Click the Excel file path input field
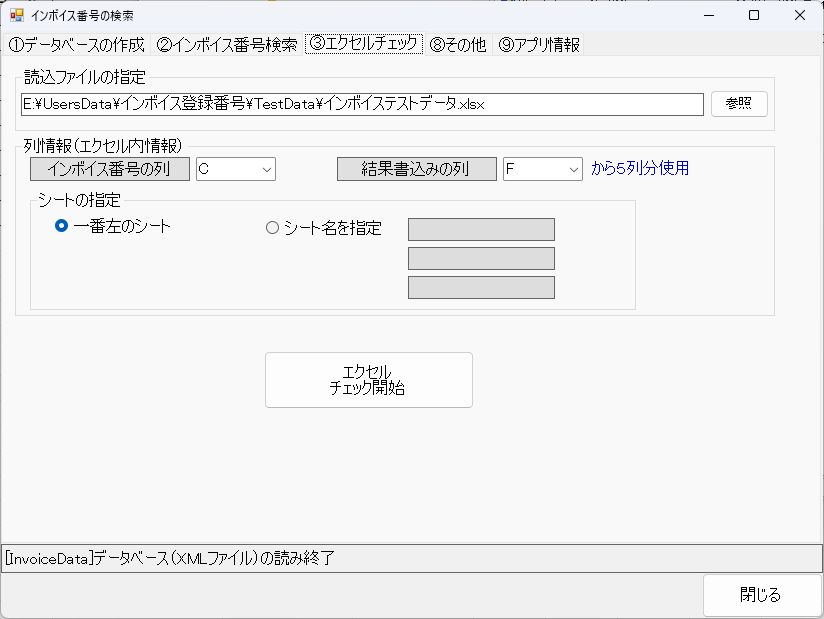The height and width of the screenshot is (619, 824). pos(362,104)
